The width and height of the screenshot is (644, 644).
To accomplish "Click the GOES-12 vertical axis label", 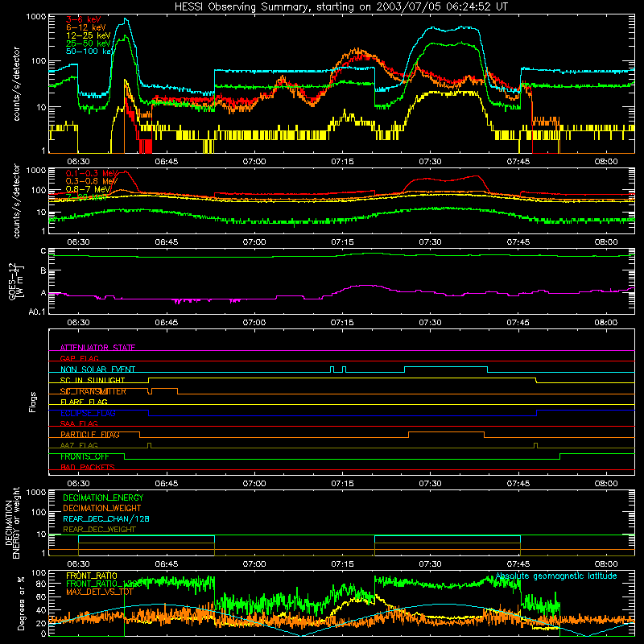I will tap(16, 281).
